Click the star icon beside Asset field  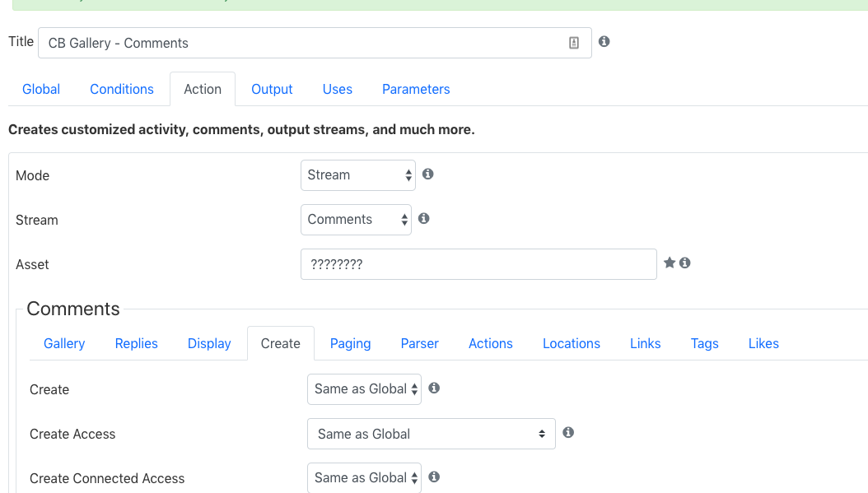click(670, 263)
